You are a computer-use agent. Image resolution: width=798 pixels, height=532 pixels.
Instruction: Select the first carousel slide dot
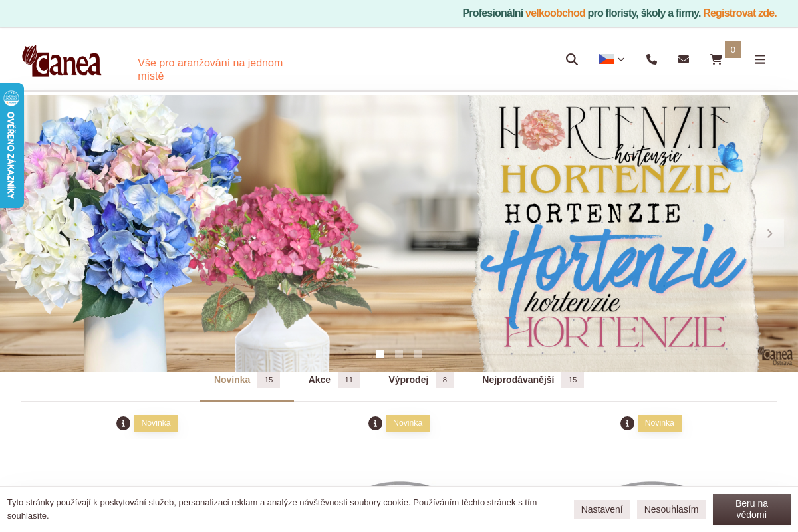[x=380, y=354]
